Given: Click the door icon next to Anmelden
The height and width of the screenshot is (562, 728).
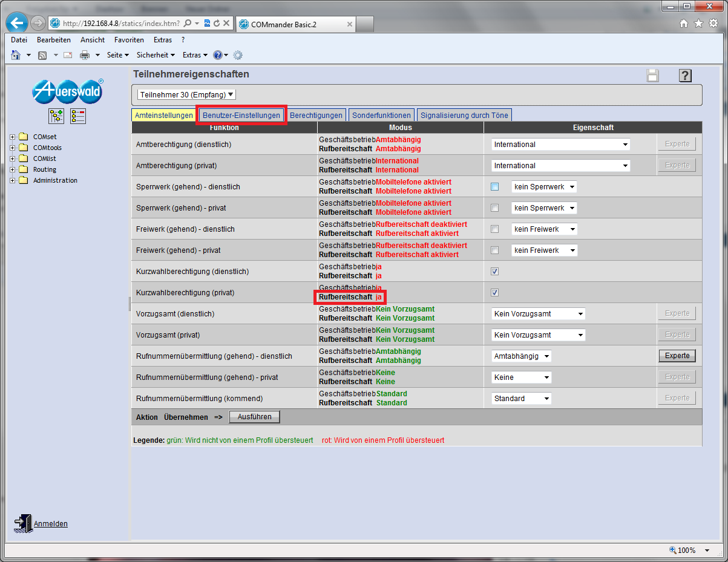Looking at the screenshot, I should [x=23, y=523].
